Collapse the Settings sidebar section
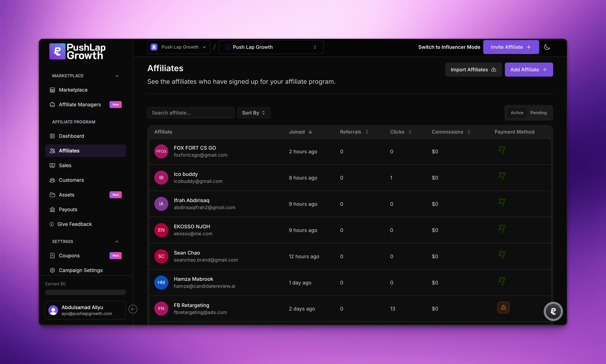The height and width of the screenshot is (364, 606). pos(117,242)
